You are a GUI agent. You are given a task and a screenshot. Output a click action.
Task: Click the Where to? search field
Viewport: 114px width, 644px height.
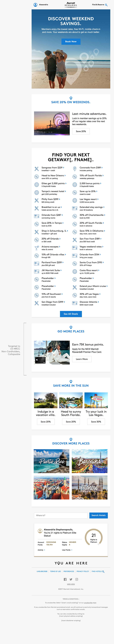[61, 515]
